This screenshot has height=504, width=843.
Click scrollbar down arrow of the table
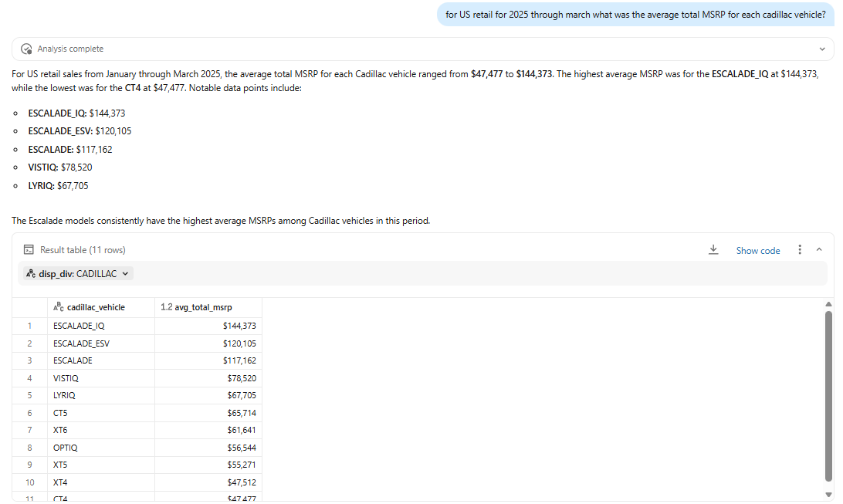point(828,495)
